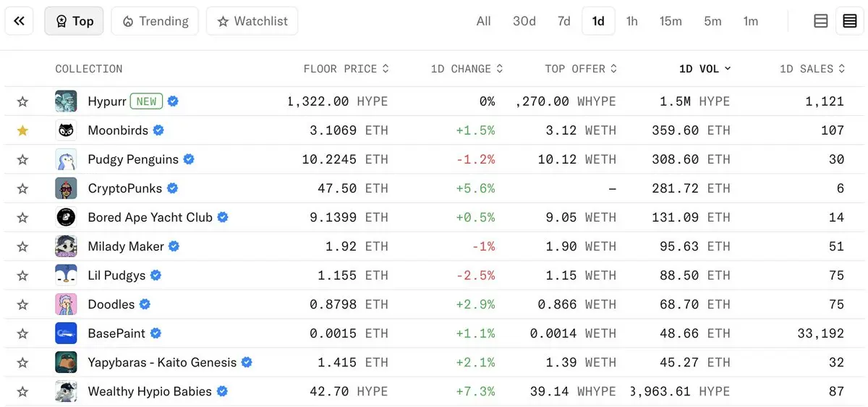
Task: Click Bored Ape Yacht Club logo
Action: point(66,217)
